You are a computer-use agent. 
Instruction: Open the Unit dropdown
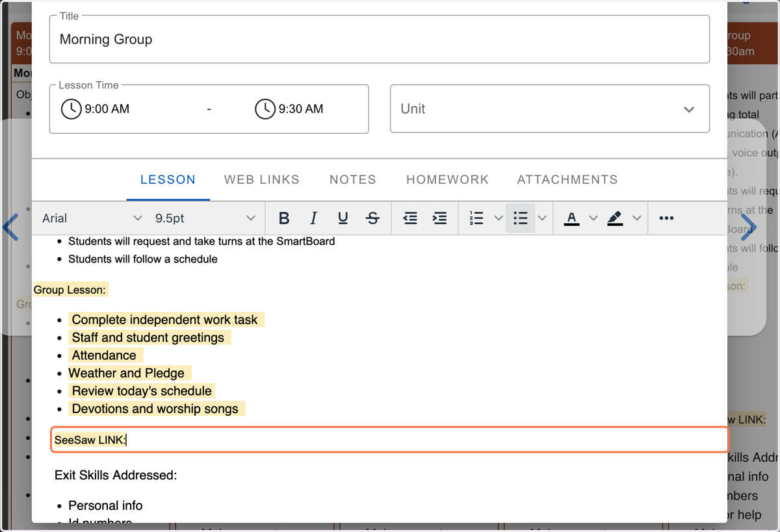[550, 109]
